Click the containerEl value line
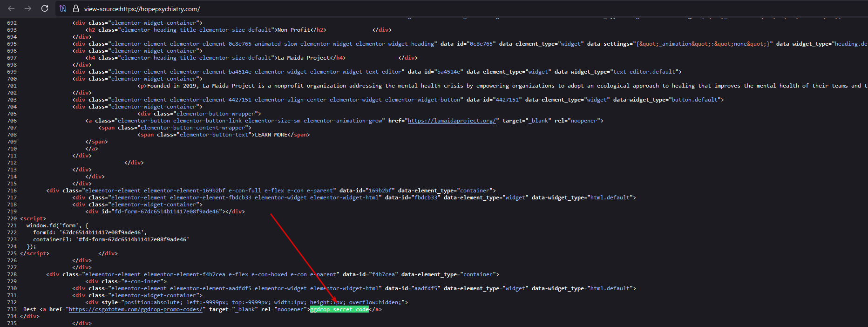This screenshot has width=868, height=327. 111,239
